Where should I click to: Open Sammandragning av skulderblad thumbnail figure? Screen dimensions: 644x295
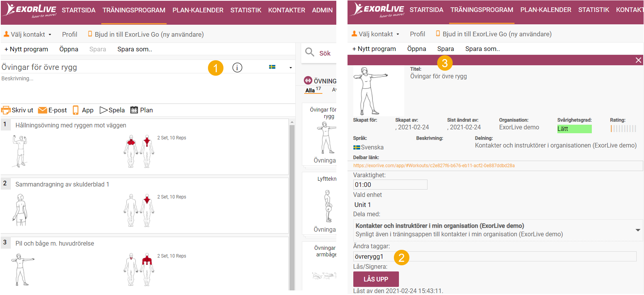click(20, 210)
